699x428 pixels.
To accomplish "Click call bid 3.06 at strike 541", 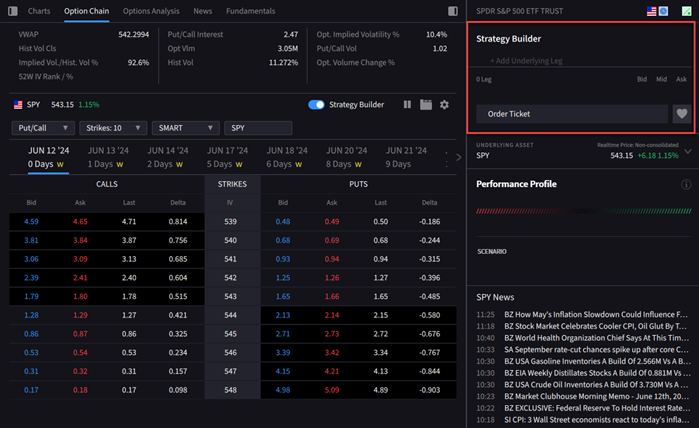I will (x=31, y=259).
